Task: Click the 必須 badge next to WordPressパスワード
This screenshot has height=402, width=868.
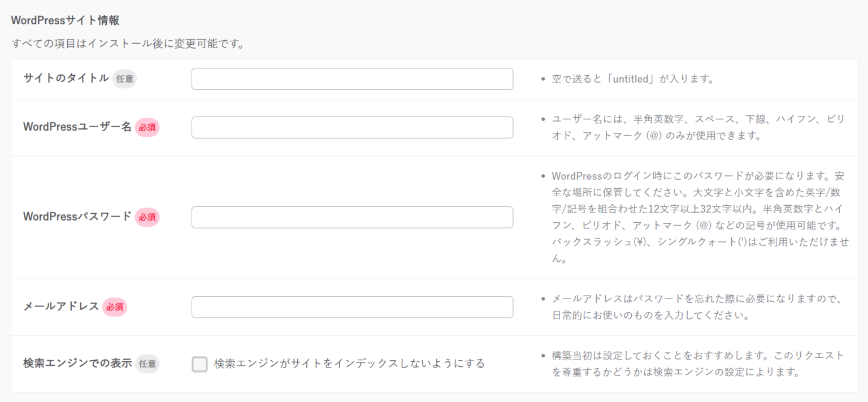Action: coord(147,217)
